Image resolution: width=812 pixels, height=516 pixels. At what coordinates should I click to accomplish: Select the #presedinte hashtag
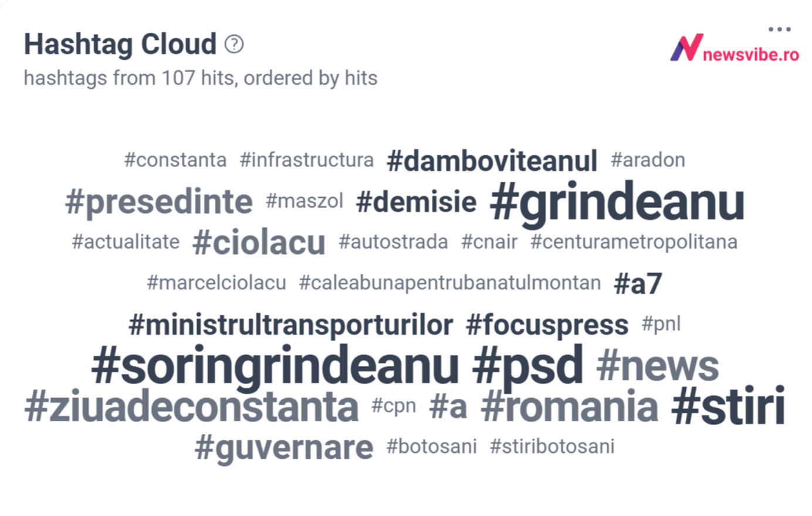tap(159, 202)
